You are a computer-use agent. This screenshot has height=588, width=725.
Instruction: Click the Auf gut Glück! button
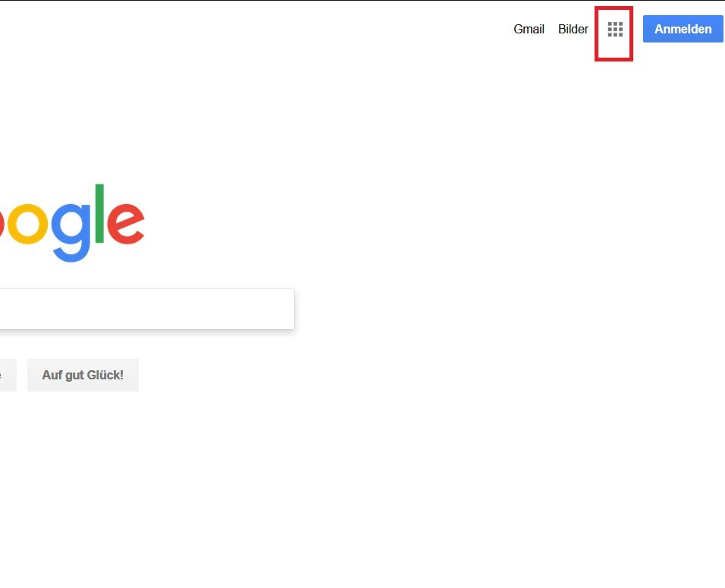(83, 375)
